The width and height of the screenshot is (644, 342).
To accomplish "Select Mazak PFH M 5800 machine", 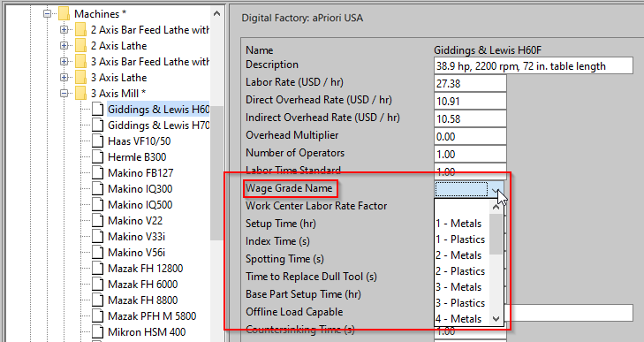I will [152, 316].
